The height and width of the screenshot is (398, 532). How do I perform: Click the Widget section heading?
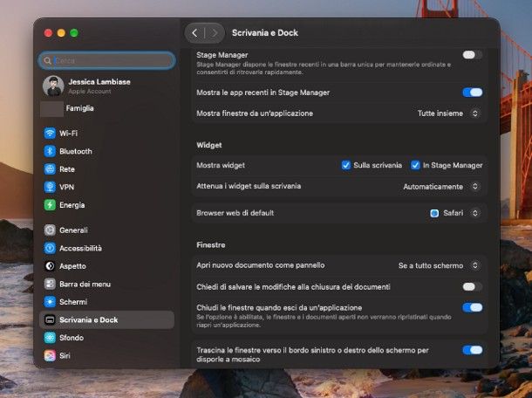click(209, 145)
